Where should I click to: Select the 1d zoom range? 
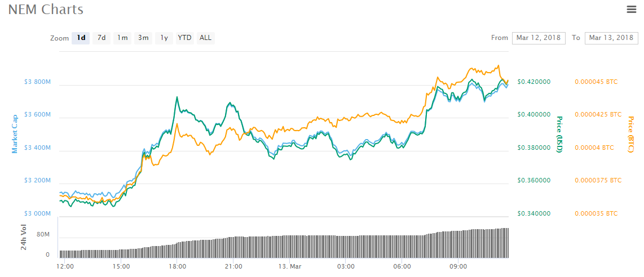tap(81, 38)
